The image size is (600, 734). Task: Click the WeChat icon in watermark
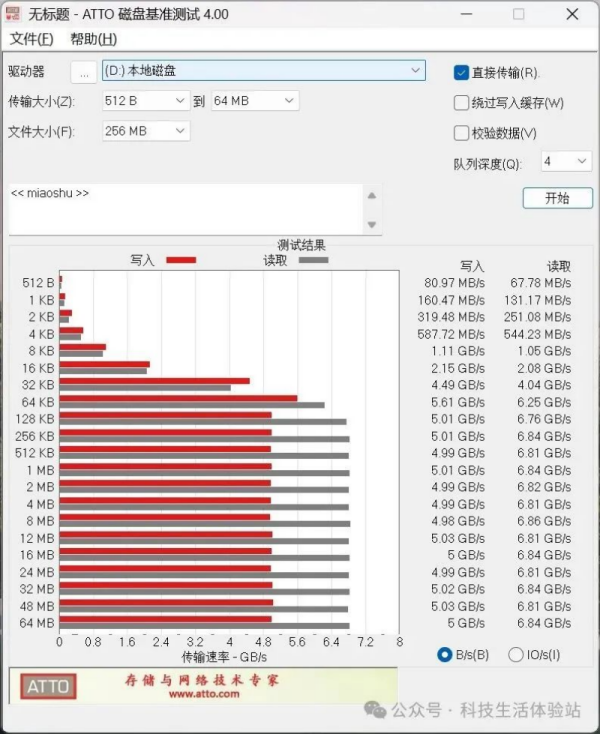pos(375,709)
